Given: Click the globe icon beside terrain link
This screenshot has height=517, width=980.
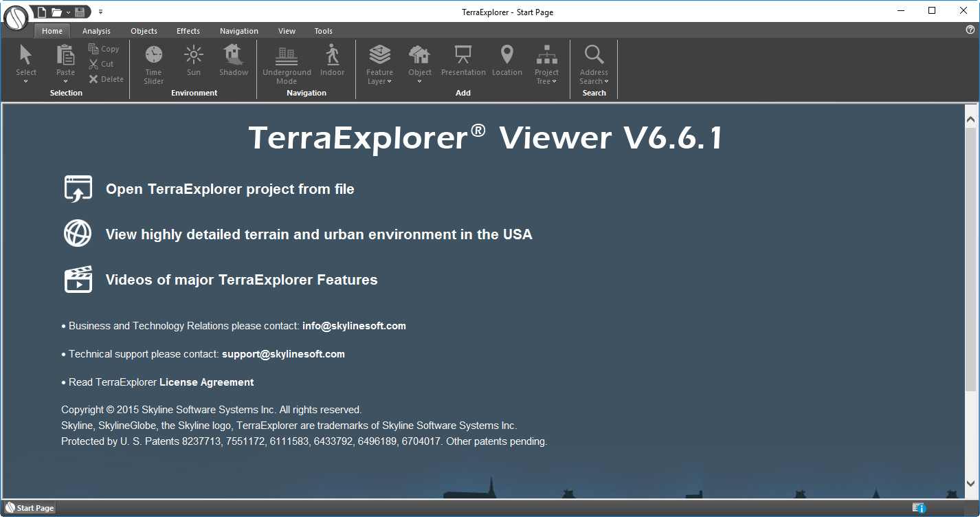Looking at the screenshot, I should click(x=78, y=234).
